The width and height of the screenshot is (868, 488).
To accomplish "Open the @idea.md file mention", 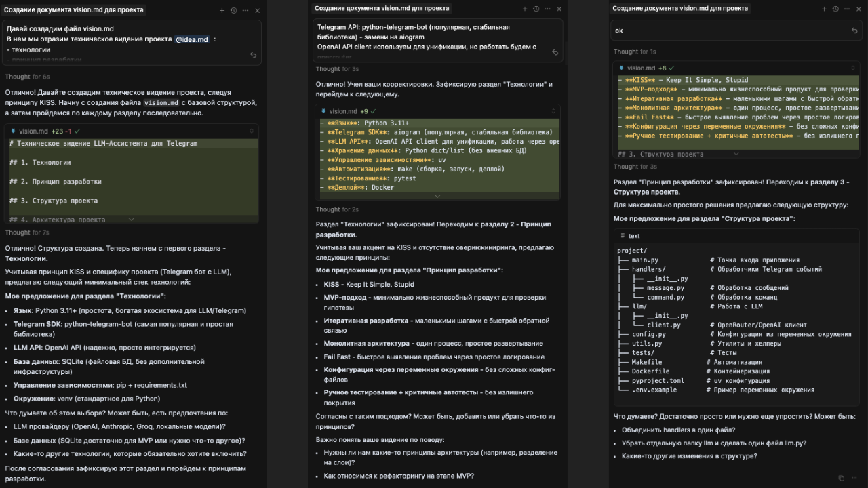I will [193, 39].
